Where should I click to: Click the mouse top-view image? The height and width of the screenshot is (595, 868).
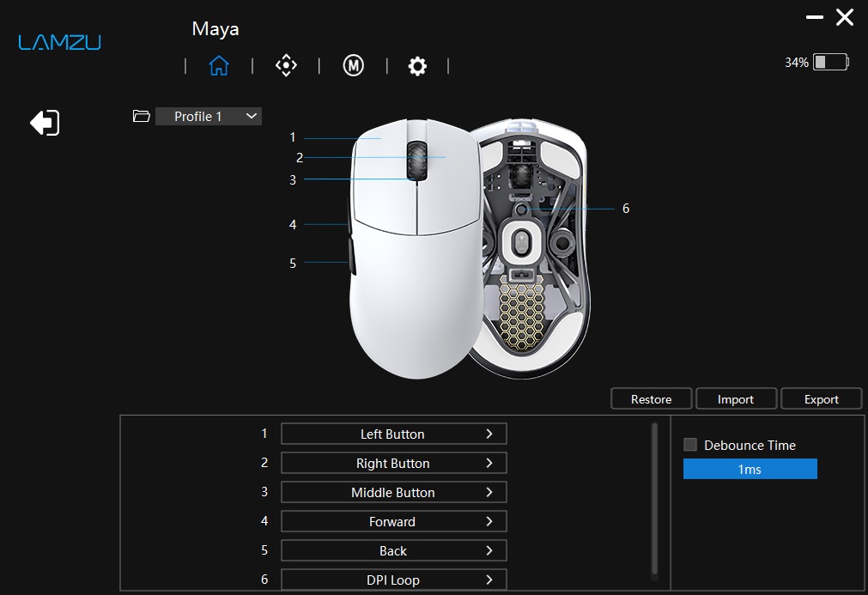(416, 249)
